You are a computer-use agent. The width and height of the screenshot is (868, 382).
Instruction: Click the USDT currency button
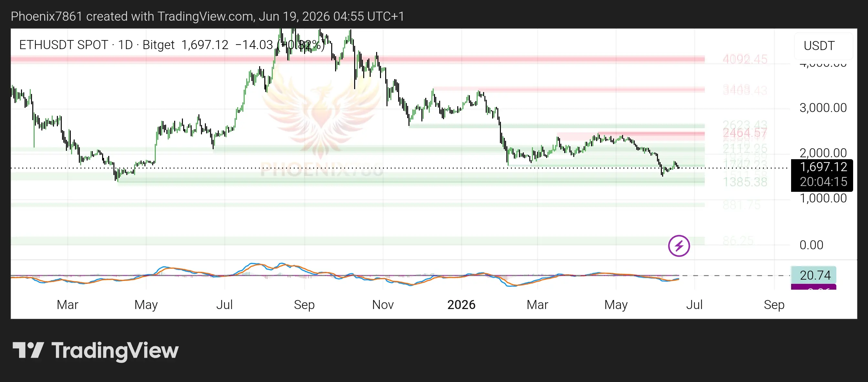[x=823, y=46]
